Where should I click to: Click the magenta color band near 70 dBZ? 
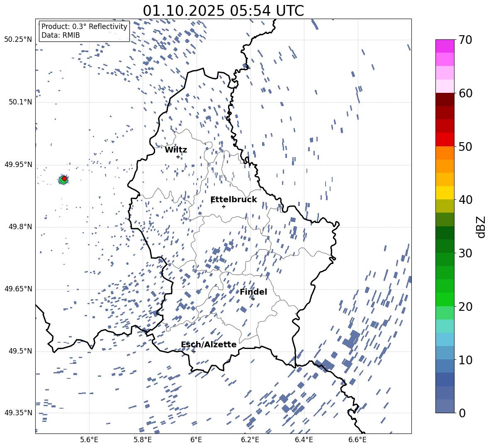(x=445, y=46)
